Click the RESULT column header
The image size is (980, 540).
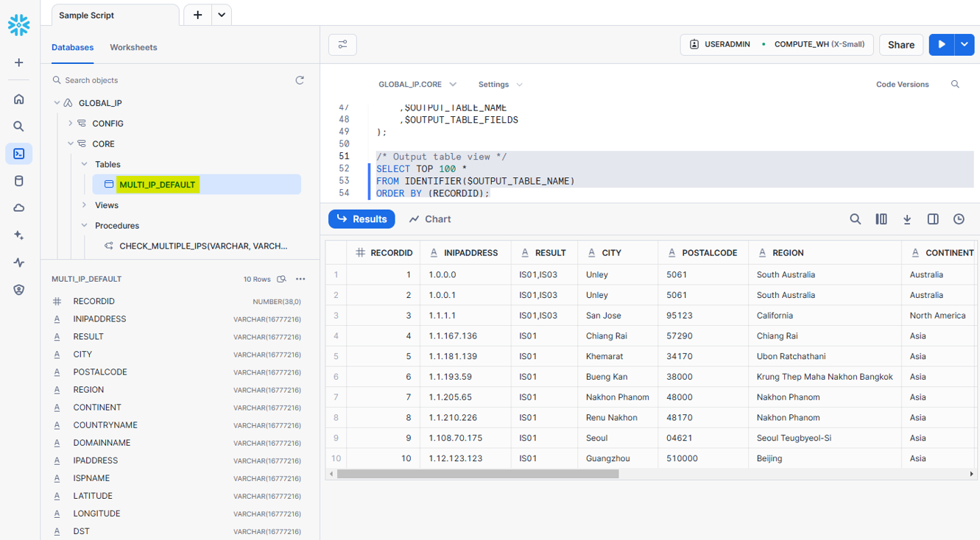pos(544,252)
